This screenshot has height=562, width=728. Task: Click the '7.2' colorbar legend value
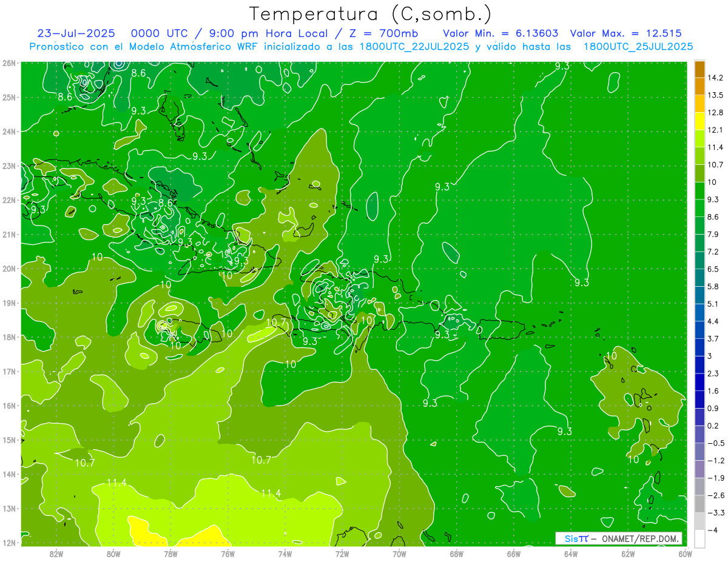coord(713,252)
